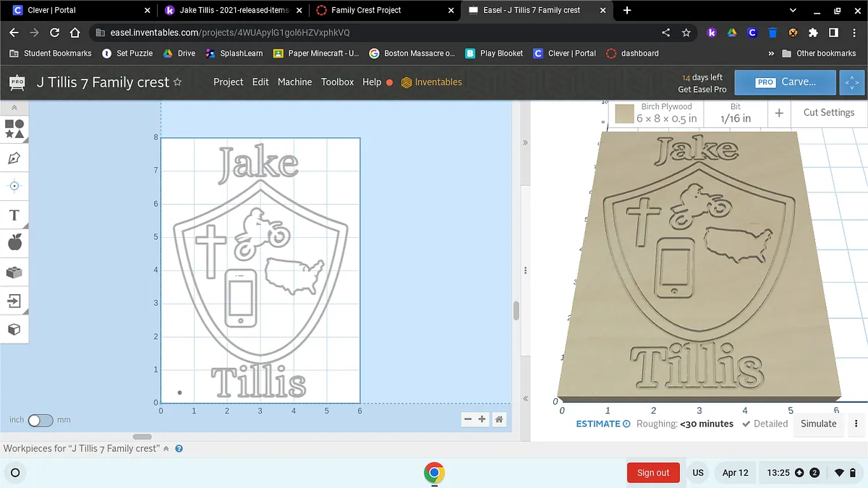Open the 3D cube tool
The width and height of the screenshot is (868, 488).
(14, 330)
